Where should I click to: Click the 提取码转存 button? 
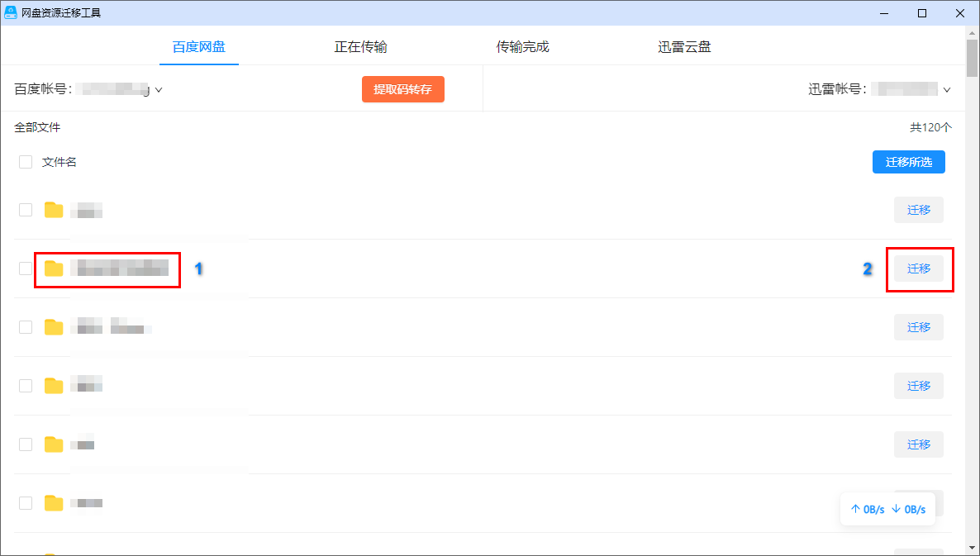click(x=403, y=89)
